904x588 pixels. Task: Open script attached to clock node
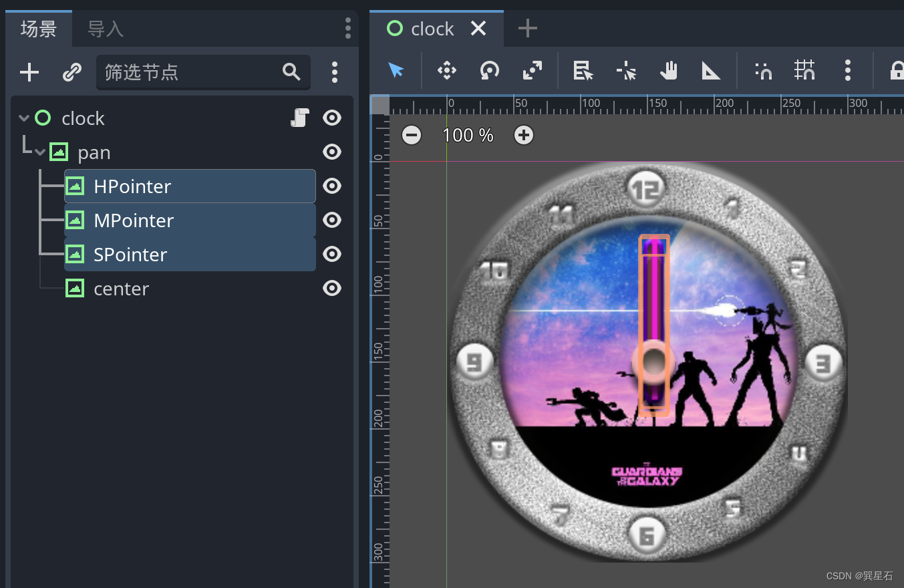[x=300, y=118]
